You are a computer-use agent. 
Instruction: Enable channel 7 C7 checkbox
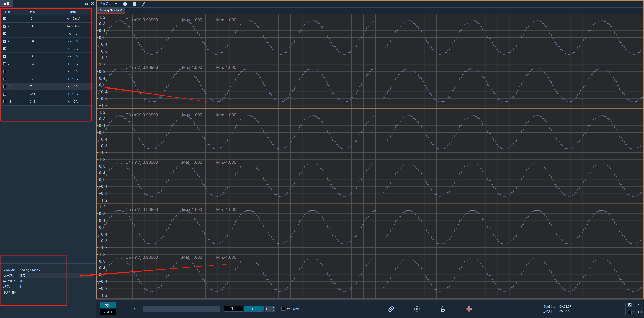coord(5,64)
